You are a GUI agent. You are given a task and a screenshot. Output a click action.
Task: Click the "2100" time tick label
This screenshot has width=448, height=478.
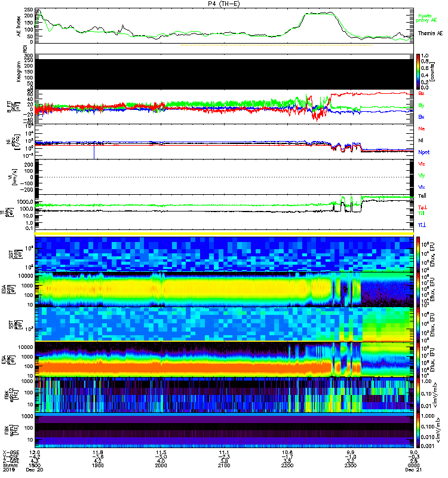click(224, 465)
